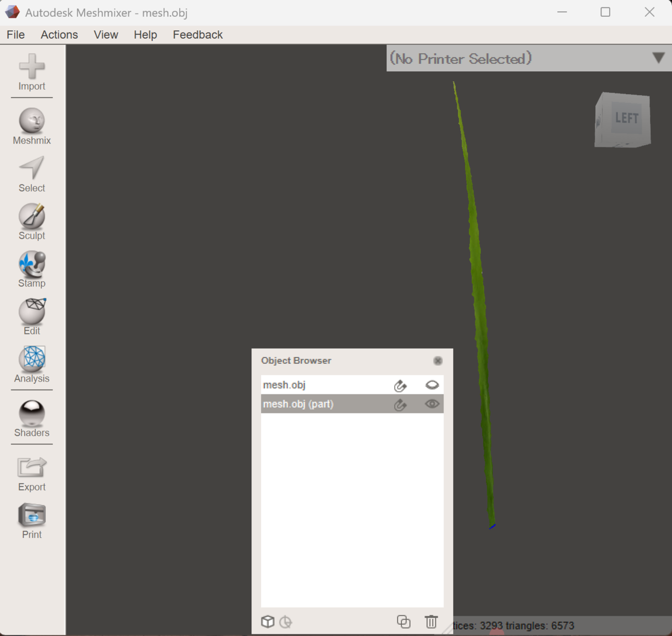This screenshot has height=636, width=672.
Task: Hide the mesh.obj object with eye icon
Action: [x=432, y=385]
